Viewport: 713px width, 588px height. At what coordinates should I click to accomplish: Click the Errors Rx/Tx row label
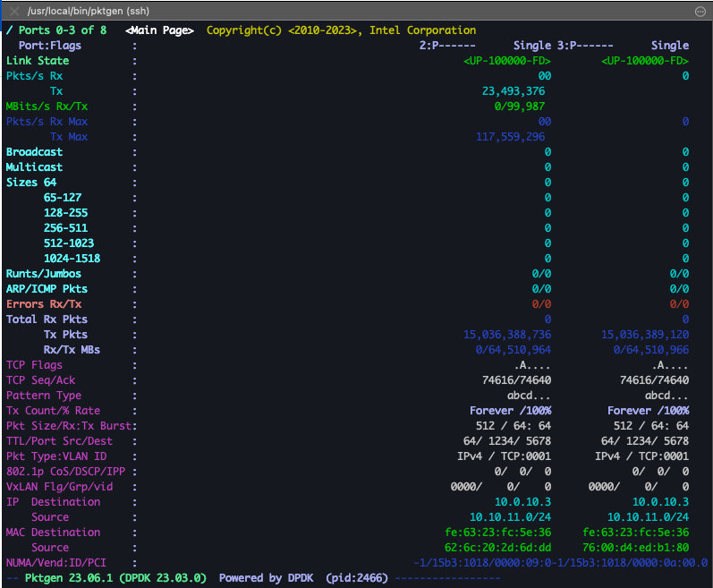(44, 304)
